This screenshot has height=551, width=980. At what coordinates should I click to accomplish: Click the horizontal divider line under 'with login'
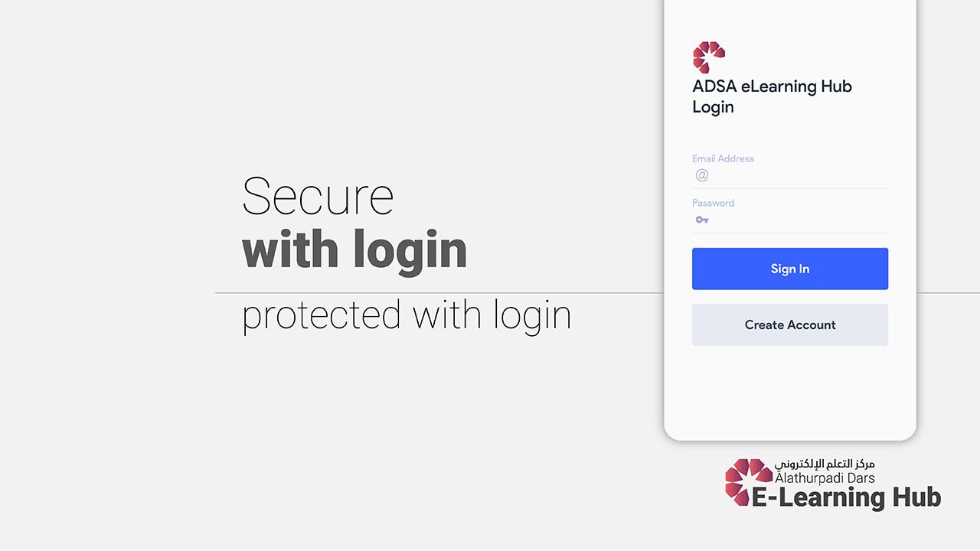pyautogui.click(x=439, y=292)
